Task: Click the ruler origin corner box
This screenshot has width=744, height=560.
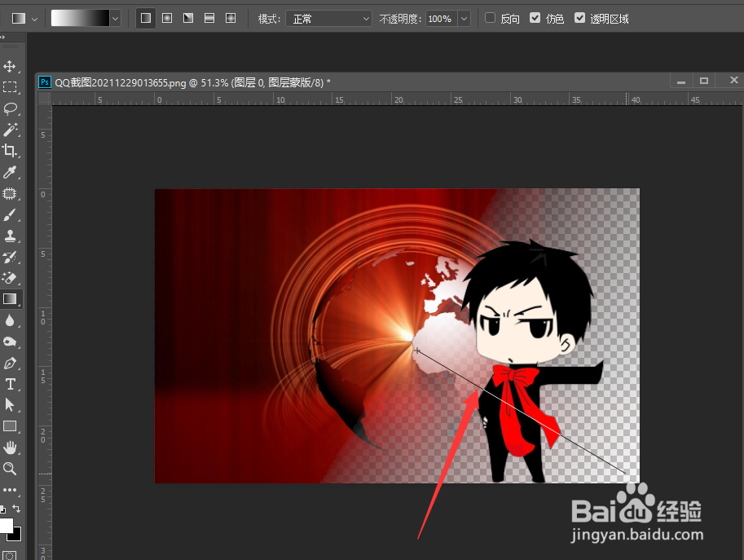Action: (45, 99)
